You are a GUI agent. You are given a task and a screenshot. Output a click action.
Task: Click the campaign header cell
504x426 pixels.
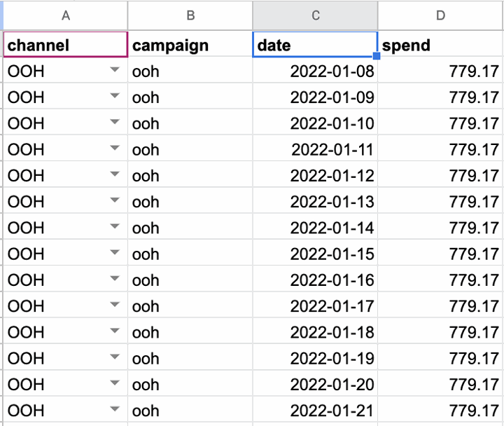coord(190,44)
